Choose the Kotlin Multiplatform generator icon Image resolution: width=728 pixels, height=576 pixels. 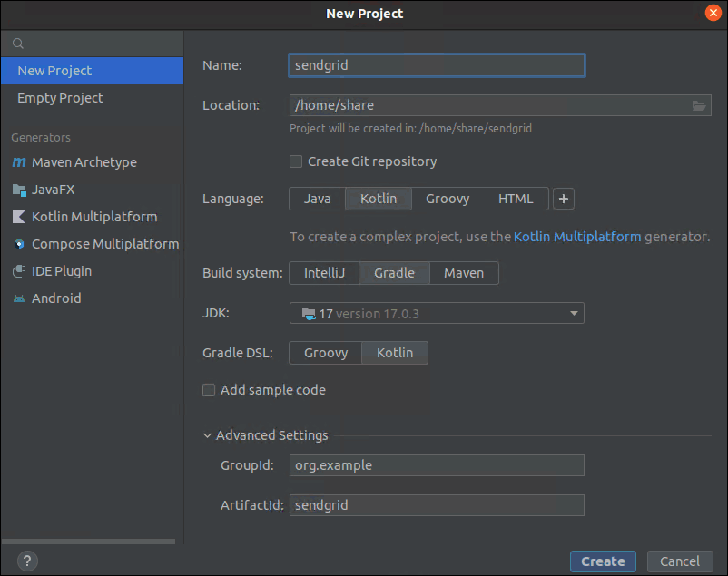[19, 217]
